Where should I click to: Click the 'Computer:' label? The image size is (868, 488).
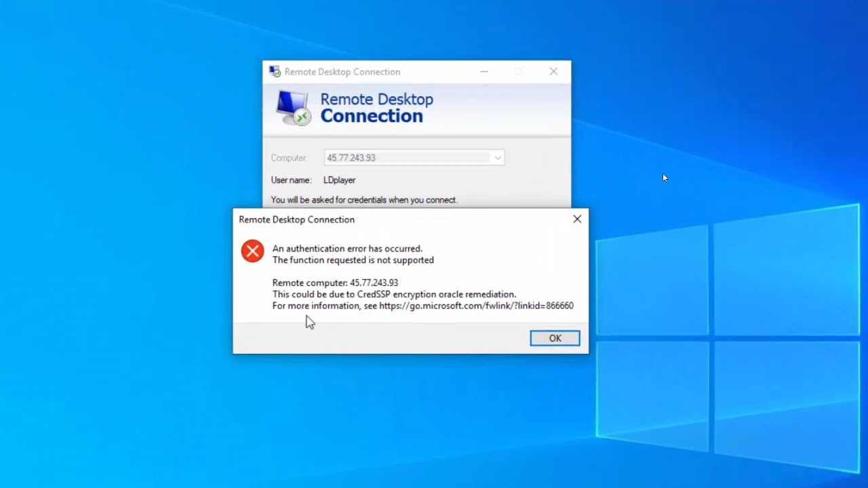289,158
